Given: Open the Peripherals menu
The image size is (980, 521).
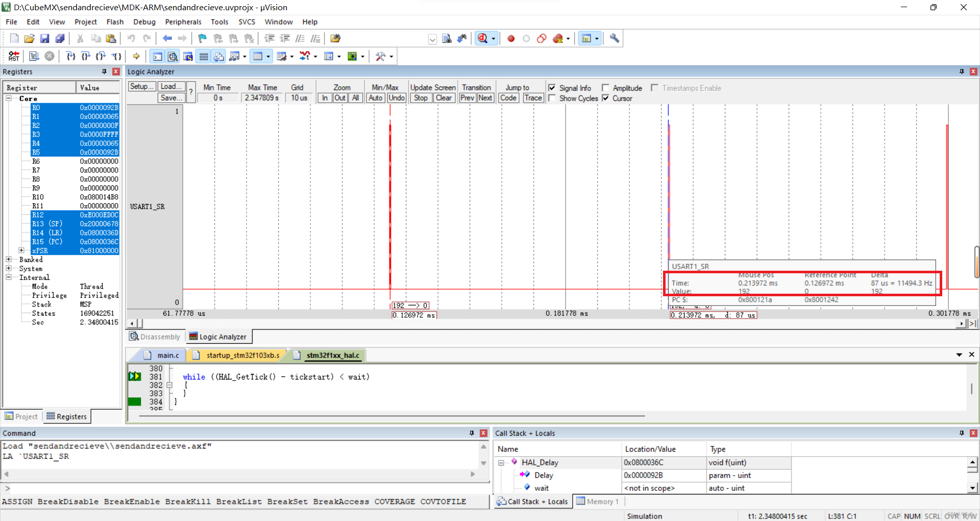Looking at the screenshot, I should tap(183, 22).
